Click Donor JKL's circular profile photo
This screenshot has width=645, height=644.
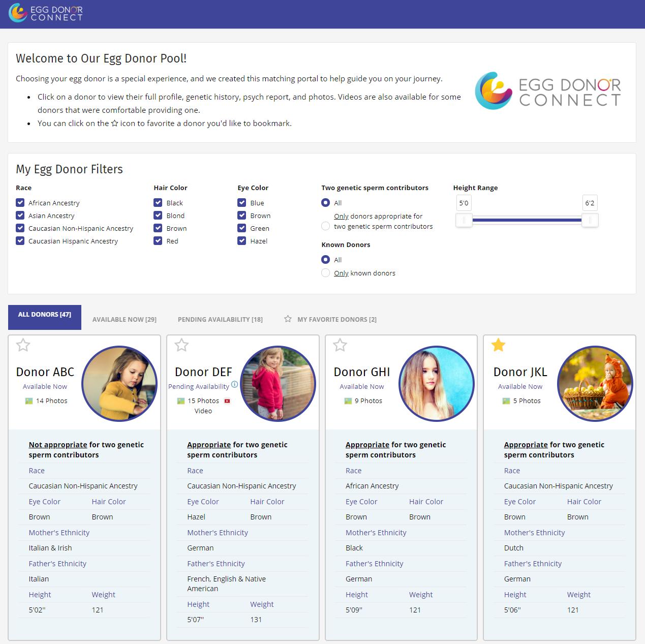coord(595,384)
